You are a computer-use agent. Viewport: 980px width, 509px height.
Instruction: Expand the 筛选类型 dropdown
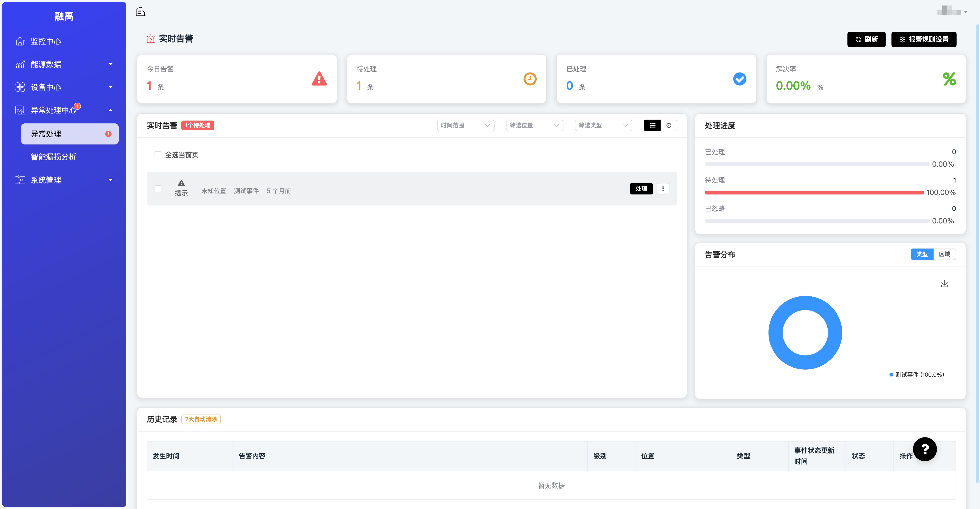click(603, 125)
